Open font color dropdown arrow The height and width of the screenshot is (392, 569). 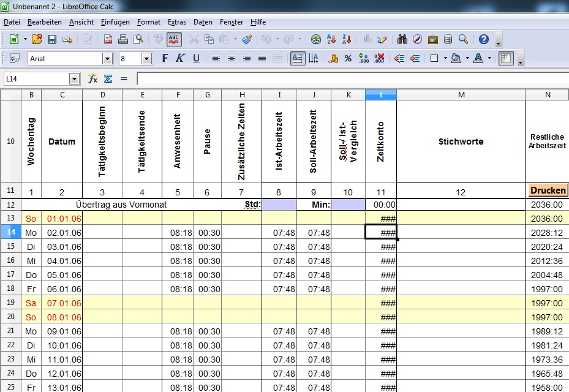[x=489, y=58]
